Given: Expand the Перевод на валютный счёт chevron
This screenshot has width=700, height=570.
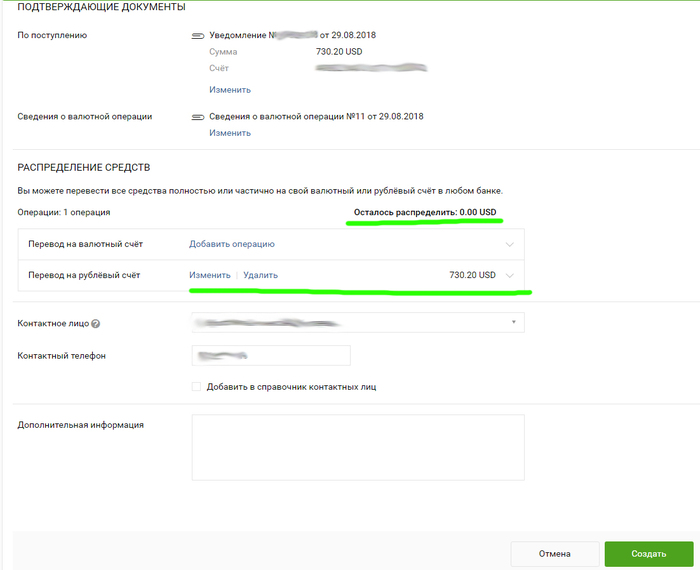Looking at the screenshot, I should point(510,244).
